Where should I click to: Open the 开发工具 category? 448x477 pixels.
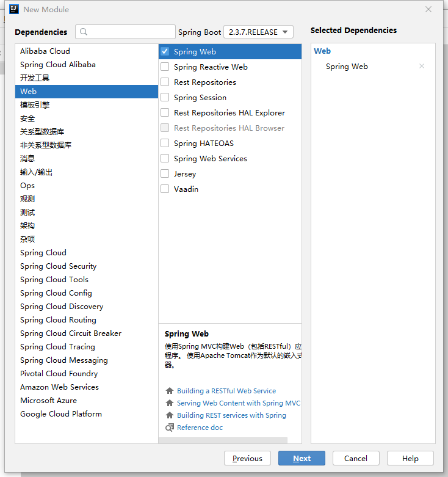87,78
